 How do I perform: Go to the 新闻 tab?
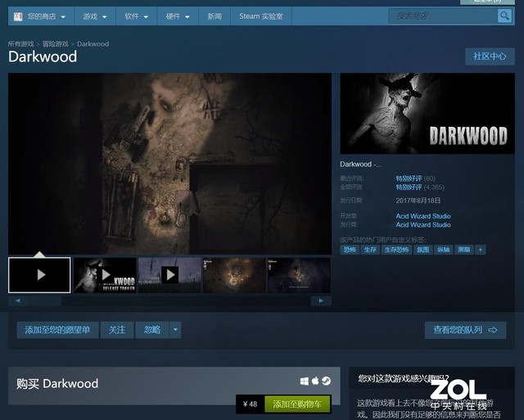[x=215, y=16]
